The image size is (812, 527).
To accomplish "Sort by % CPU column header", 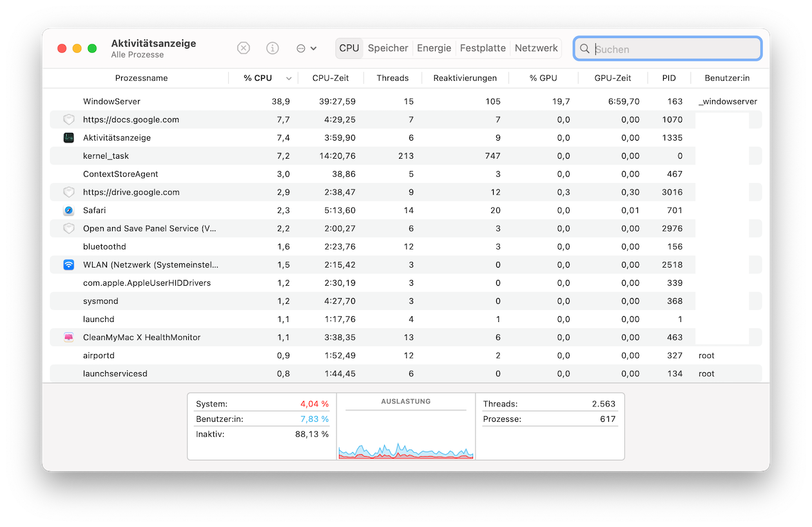I will pos(258,78).
